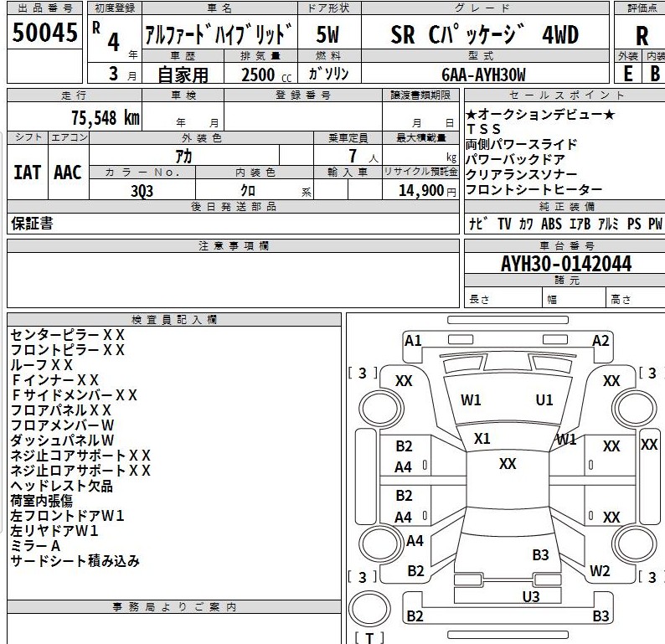Click inspector note ルーフXX

[x=42, y=364]
